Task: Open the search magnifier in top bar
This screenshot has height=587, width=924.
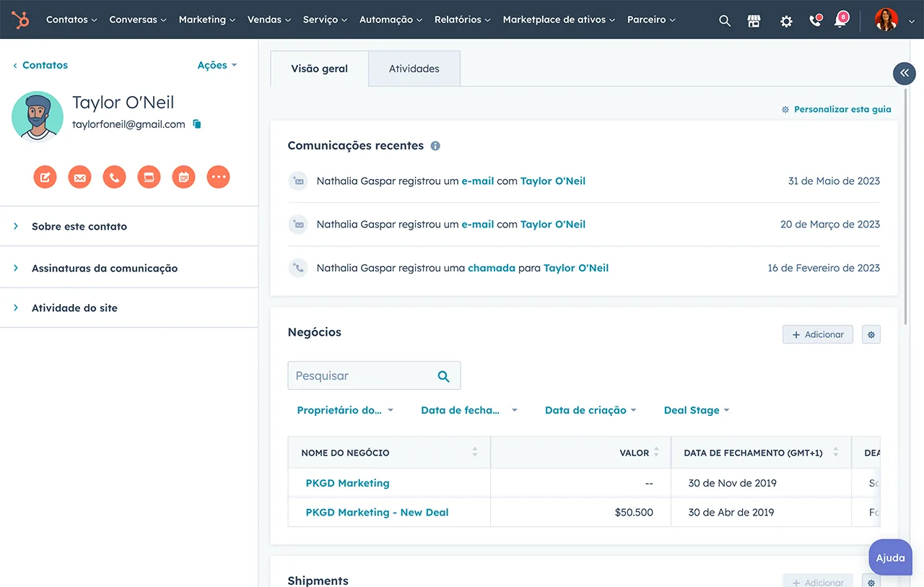Action: coord(725,21)
